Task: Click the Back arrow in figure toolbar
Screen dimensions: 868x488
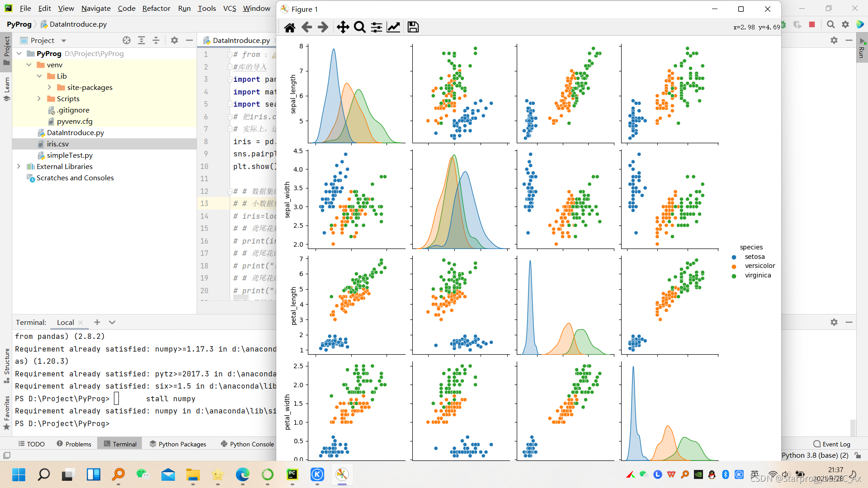Action: [307, 27]
